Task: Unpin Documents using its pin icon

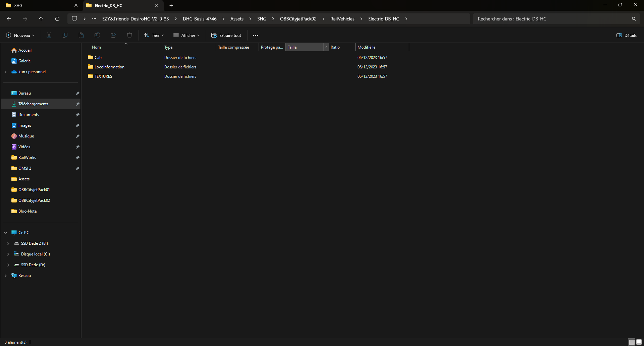Action: [x=77, y=115]
